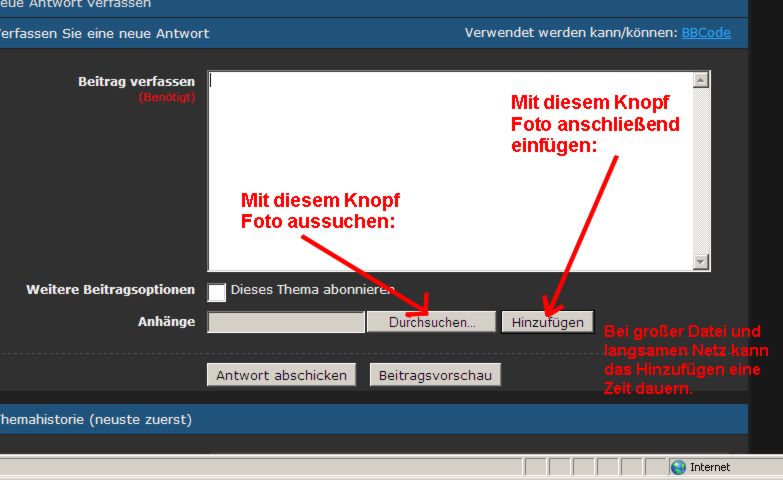The height and width of the screenshot is (480, 783).
Task: Follow the BBCode help link
Action: pyautogui.click(x=706, y=33)
